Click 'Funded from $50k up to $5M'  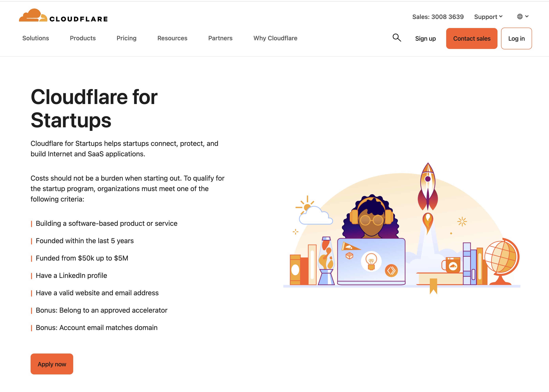[82, 258]
